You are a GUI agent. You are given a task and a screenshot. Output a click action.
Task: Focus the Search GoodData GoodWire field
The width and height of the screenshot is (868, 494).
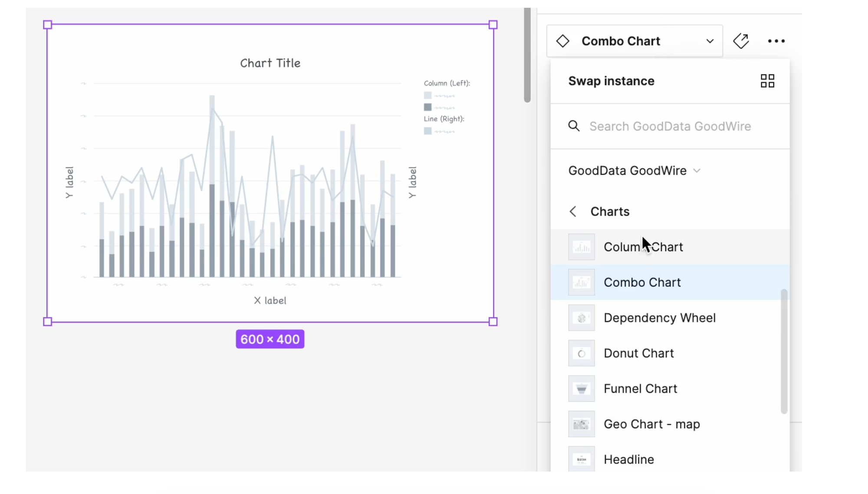click(670, 126)
